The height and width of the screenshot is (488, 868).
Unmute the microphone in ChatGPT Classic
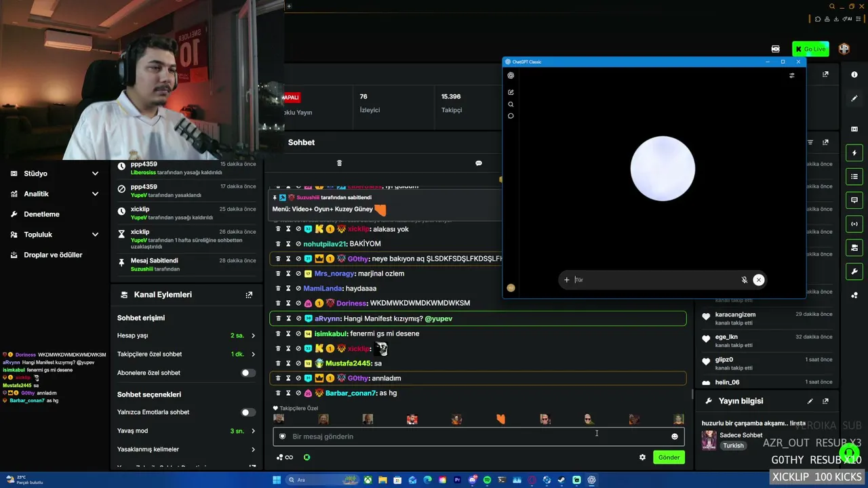[744, 280]
